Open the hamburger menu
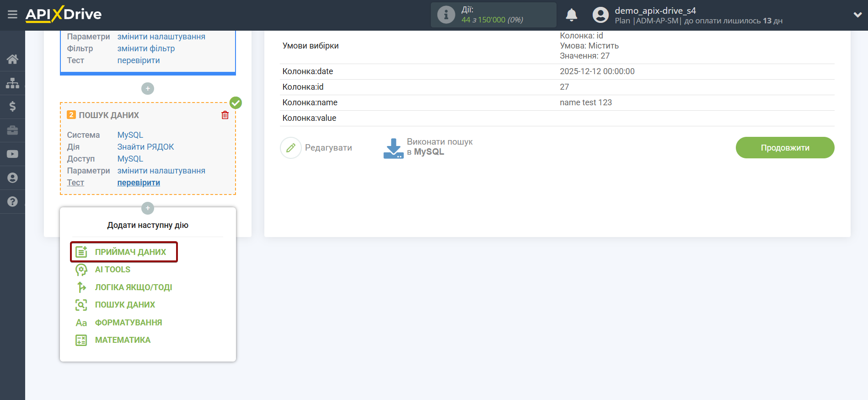This screenshot has height=400, width=868. 12,15
